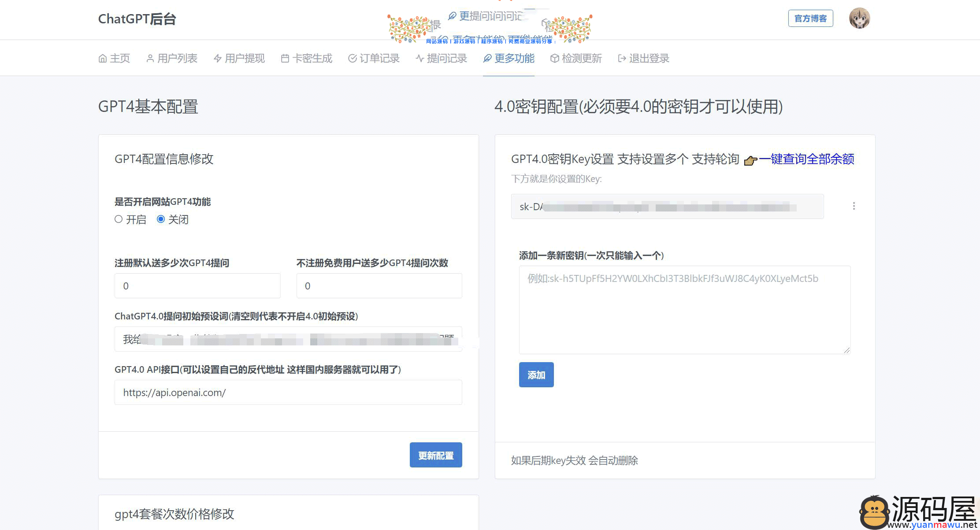The width and height of the screenshot is (980, 530).
Task: Click the lightning icon beside 用户提现
Action: coord(217,58)
